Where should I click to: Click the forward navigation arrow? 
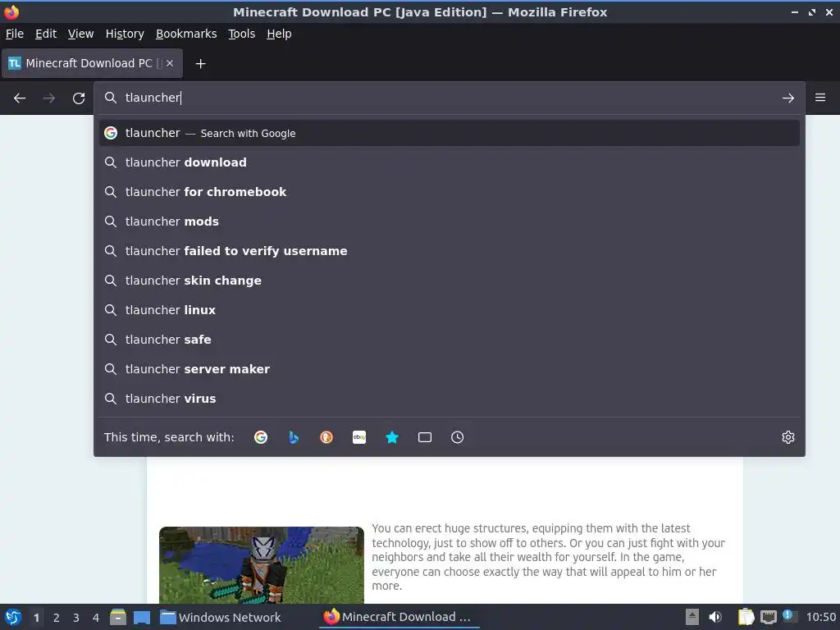49,98
